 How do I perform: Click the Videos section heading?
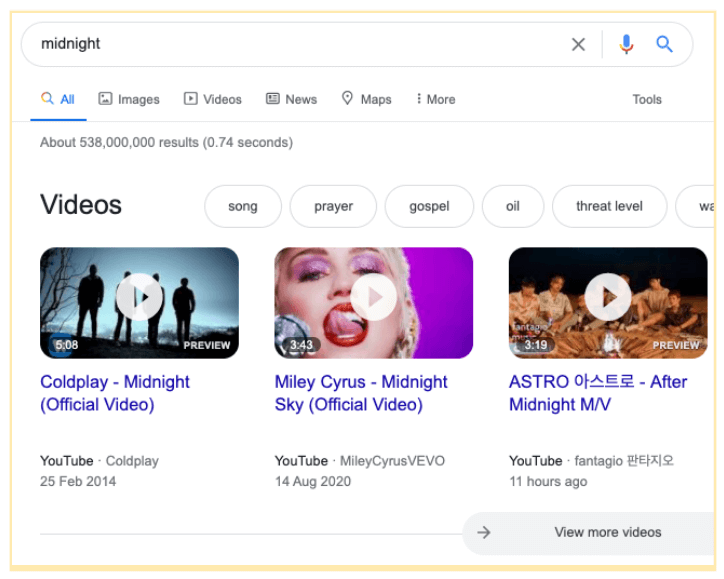[81, 205]
